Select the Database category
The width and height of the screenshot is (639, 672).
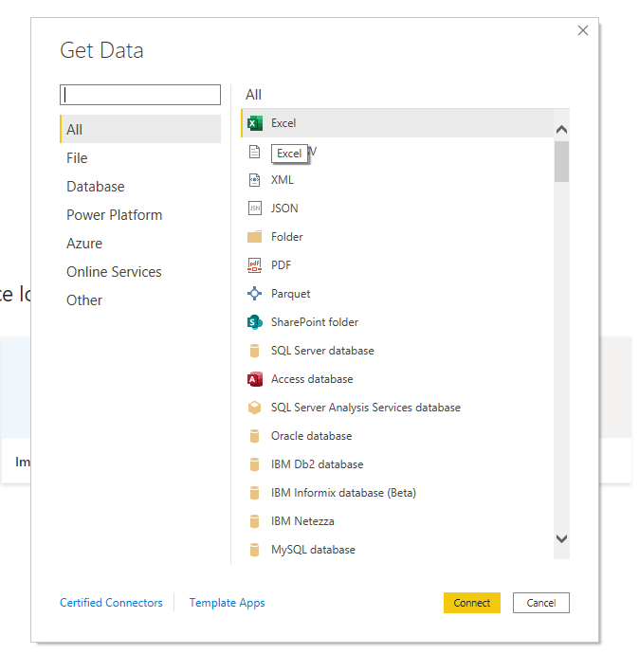140,187
